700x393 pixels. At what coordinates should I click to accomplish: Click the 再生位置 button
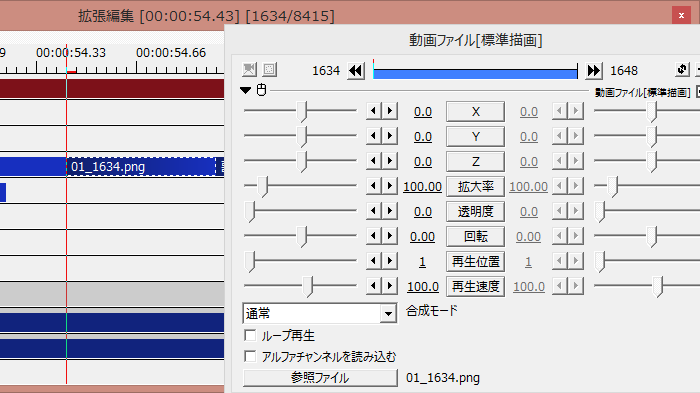[x=475, y=261]
